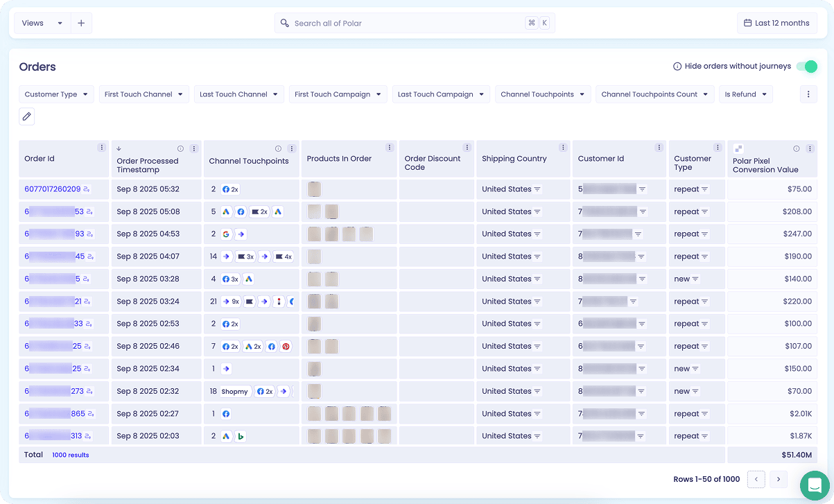The image size is (834, 504).
Task: Click Shopmy touchpoint chip in Sep 8 02:32 row
Action: pos(235,392)
